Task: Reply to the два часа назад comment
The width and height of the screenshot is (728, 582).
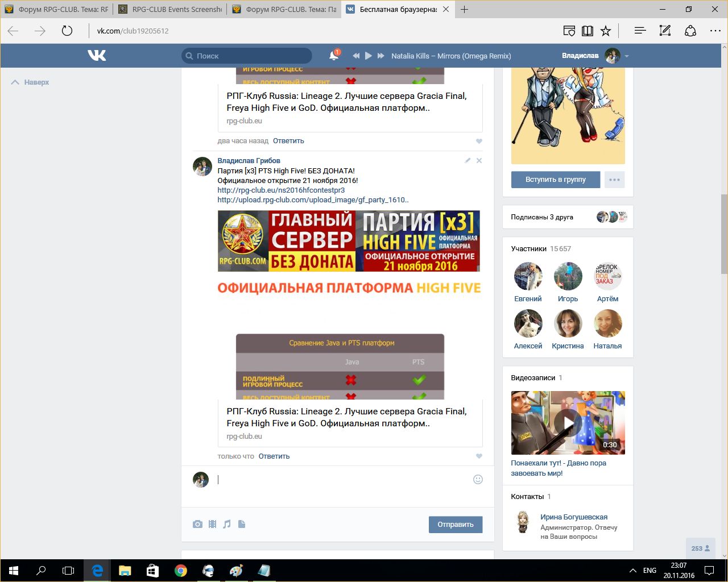Action: [x=288, y=140]
